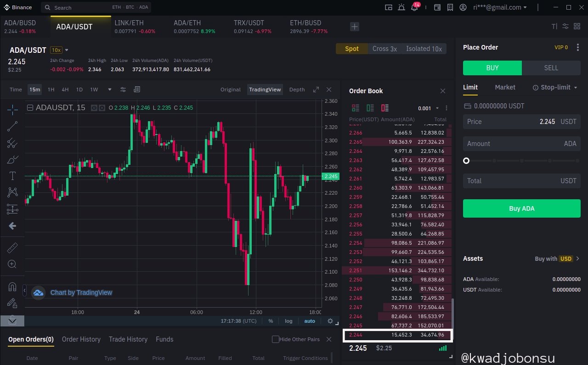Open chart indicators settings icon
The image size is (588, 365).
click(123, 90)
